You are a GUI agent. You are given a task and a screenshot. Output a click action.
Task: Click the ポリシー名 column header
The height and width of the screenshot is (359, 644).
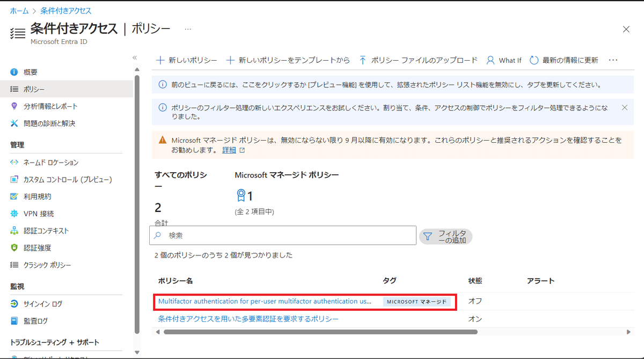point(175,281)
